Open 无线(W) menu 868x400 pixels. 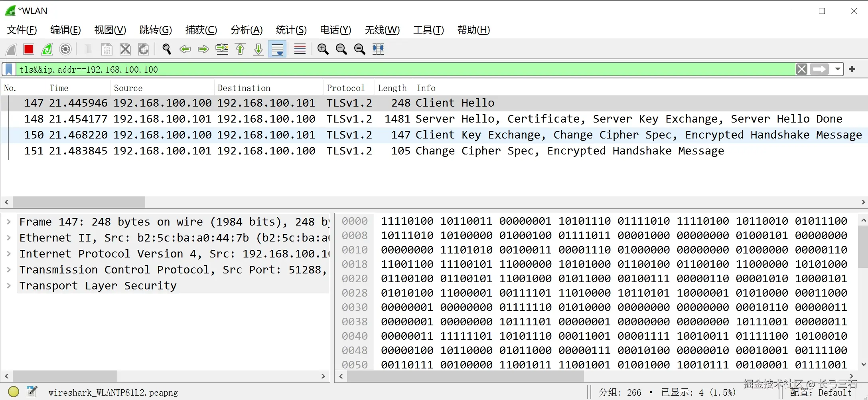[382, 30]
